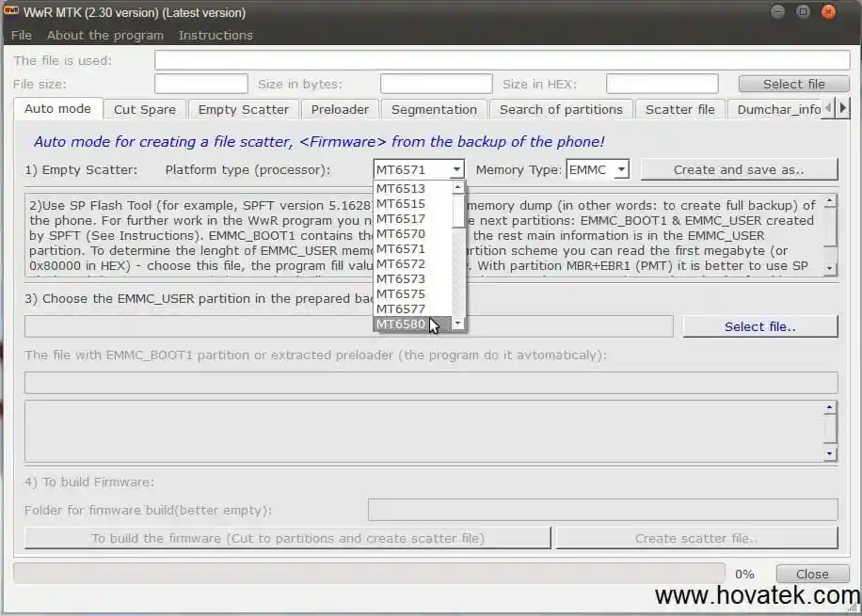Click Select file.. for EMMC_USER partition

759,326
